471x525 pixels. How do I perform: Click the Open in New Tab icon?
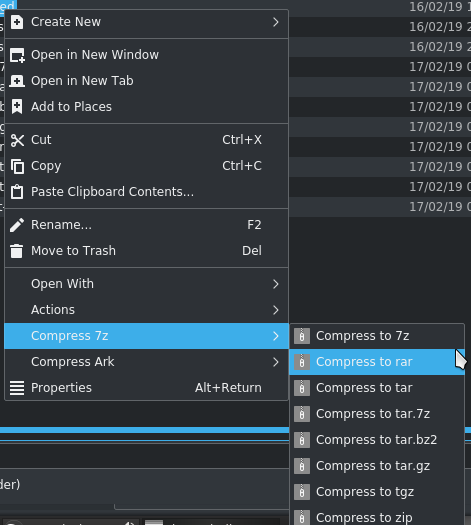[17, 81]
